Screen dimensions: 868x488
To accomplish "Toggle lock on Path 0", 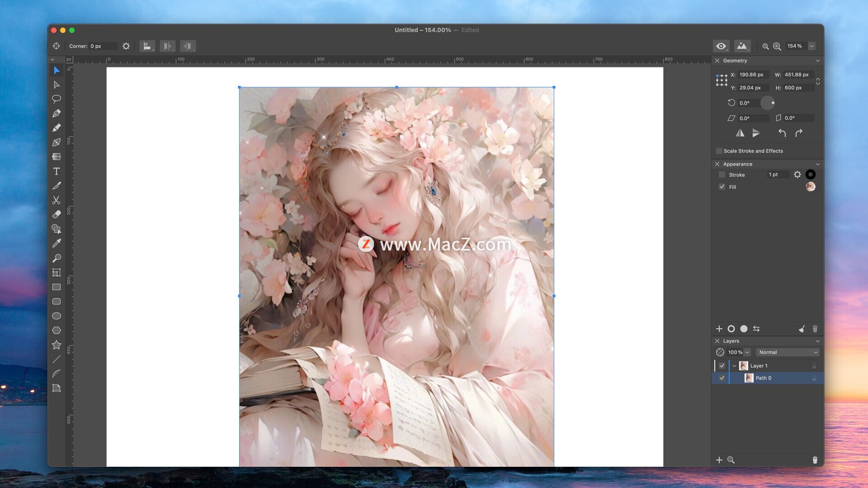I will coord(814,378).
